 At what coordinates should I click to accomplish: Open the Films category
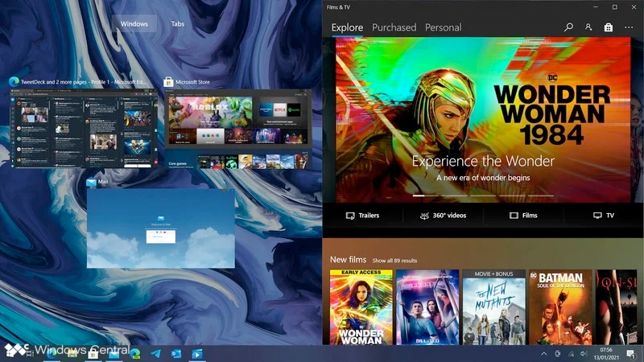523,216
